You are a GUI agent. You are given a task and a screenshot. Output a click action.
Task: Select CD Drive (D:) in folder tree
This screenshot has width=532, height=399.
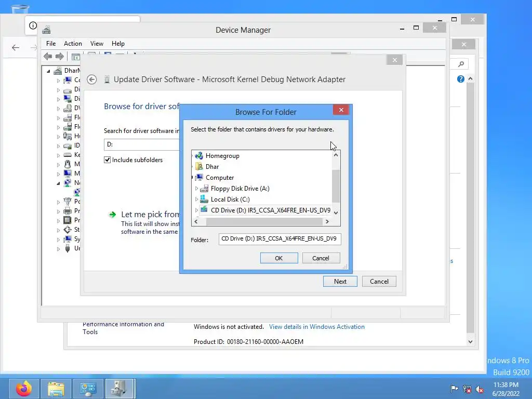[x=270, y=210]
